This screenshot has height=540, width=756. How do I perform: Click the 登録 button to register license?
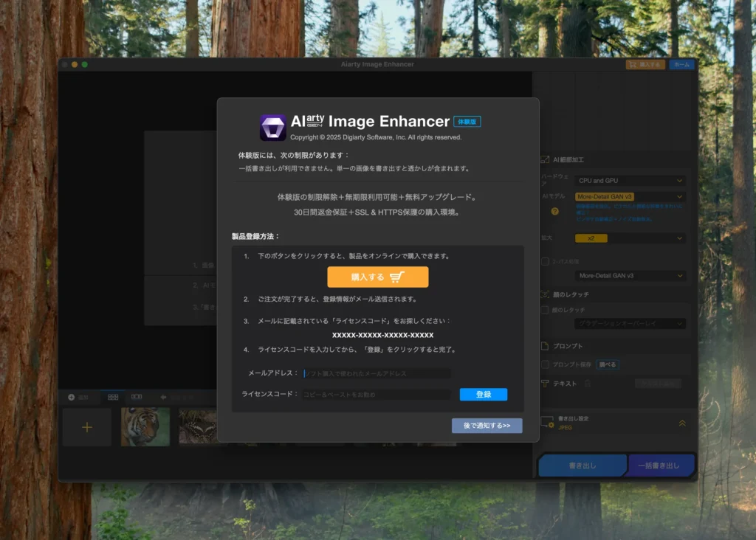(x=484, y=394)
